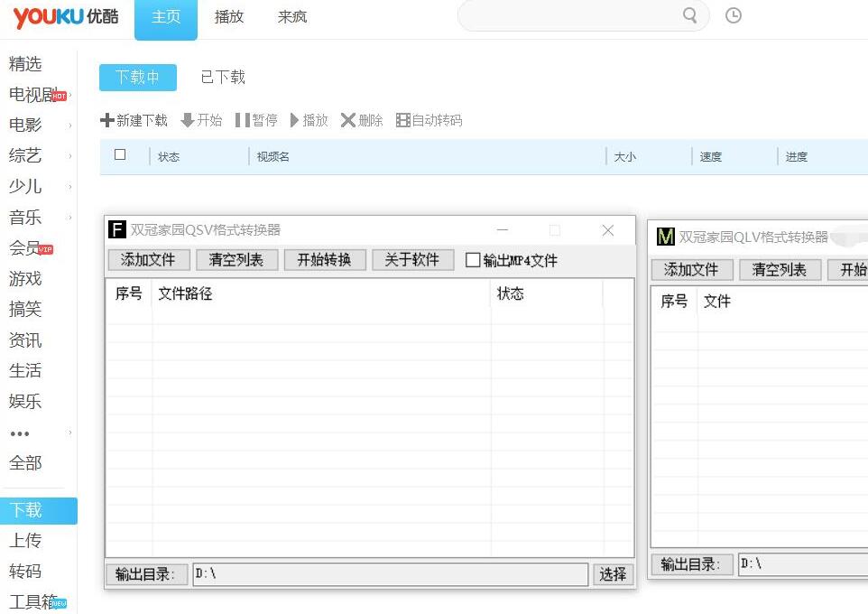
Task: Click 开始转换 in the QSV converter
Action: coord(324,258)
